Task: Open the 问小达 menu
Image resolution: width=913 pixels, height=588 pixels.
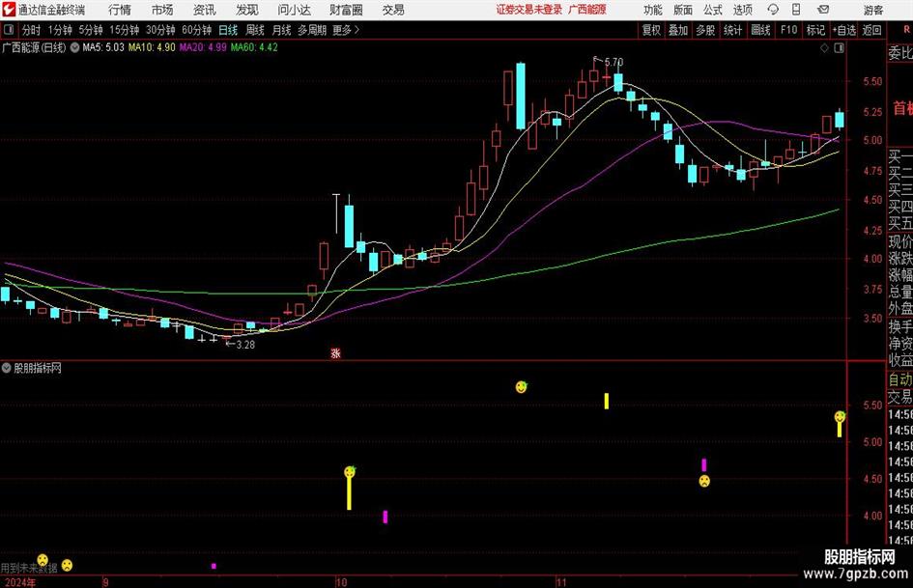Action: tap(294, 10)
